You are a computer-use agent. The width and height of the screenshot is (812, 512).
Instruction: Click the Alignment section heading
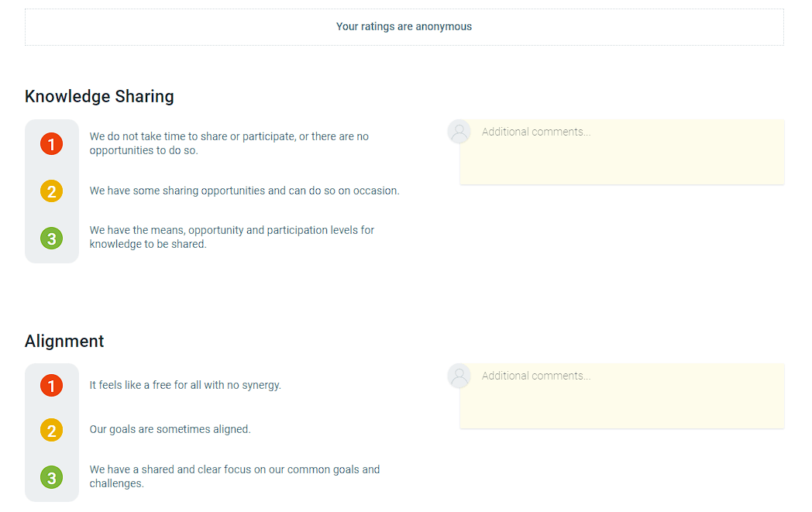(64, 341)
